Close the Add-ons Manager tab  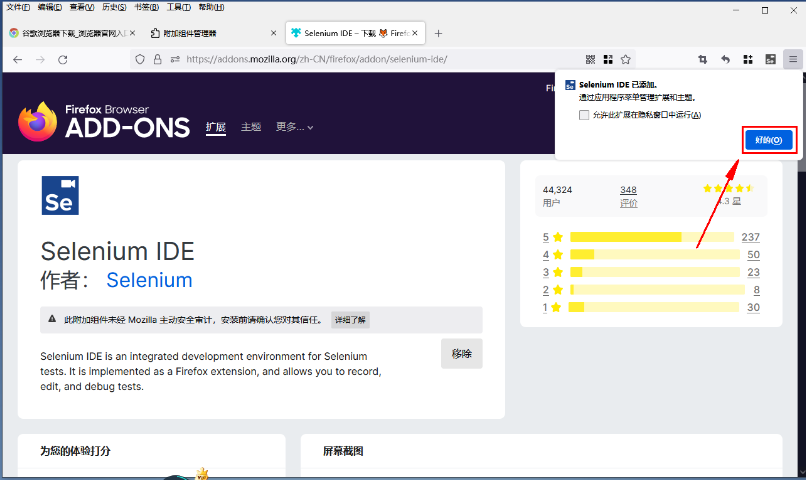point(273,33)
